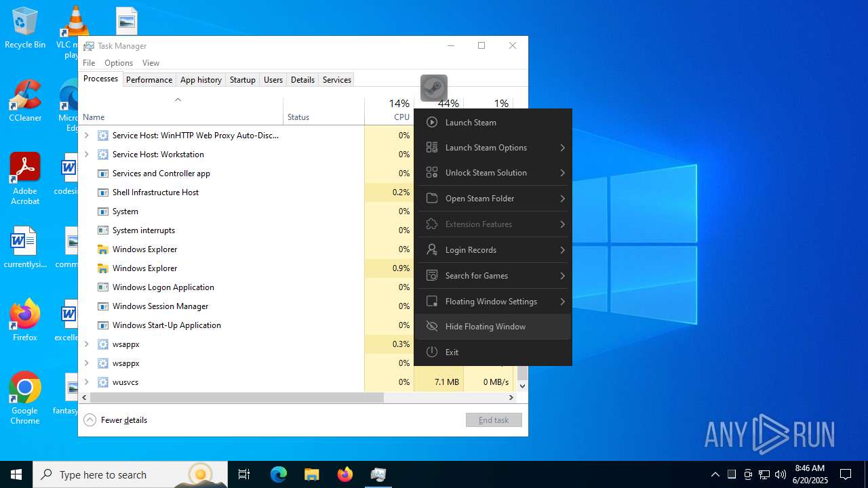The width and height of the screenshot is (868, 488).
Task: Click the Open Steam Folder icon
Action: [431, 198]
